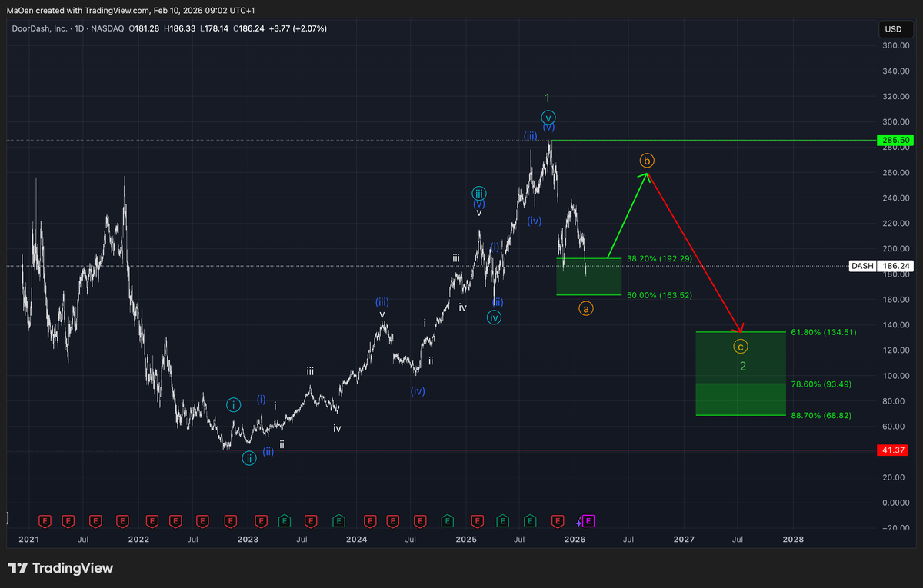Viewport: 923px width, 588px height.
Task: Click the red arrowhead at projection end
Action: (x=740, y=329)
